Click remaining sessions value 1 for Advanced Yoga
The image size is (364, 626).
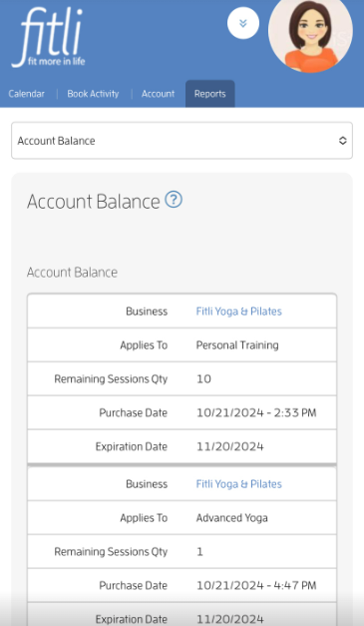pos(199,552)
